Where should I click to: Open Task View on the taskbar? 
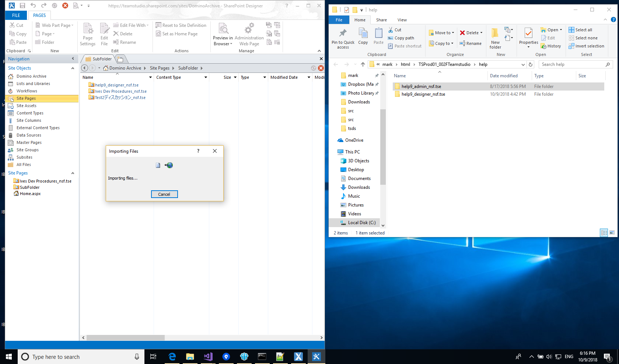tap(153, 356)
